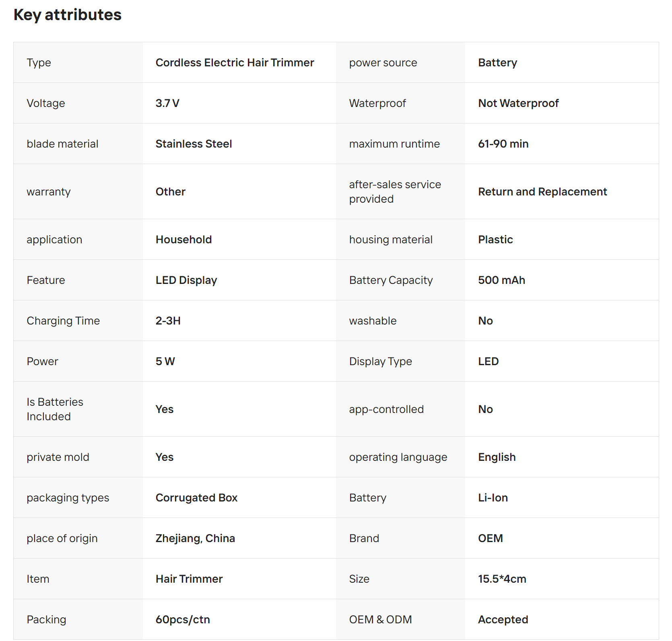Click the 500 mAh battery capacity value

[501, 280]
